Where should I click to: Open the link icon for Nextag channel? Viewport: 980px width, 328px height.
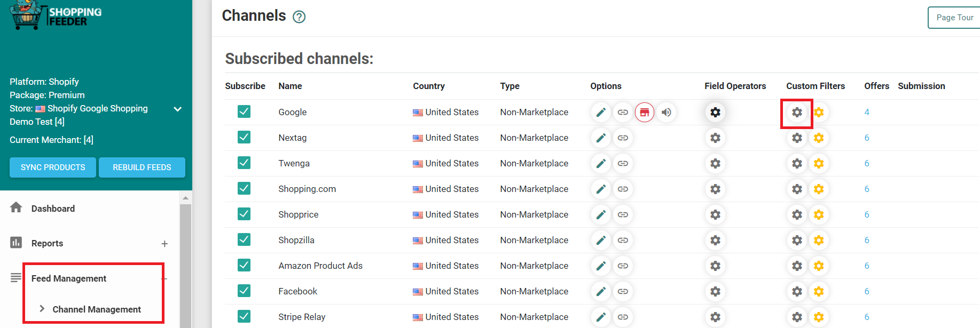[623, 138]
